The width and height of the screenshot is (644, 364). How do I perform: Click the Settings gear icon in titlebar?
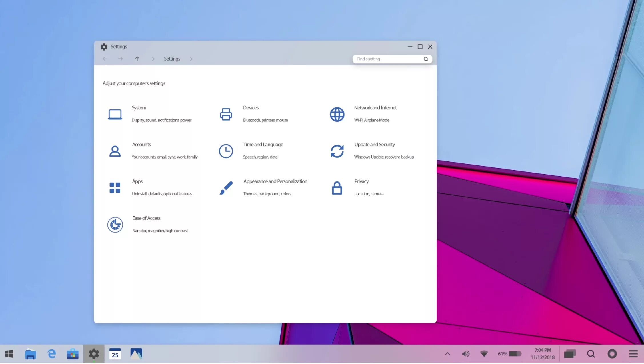coord(103,47)
